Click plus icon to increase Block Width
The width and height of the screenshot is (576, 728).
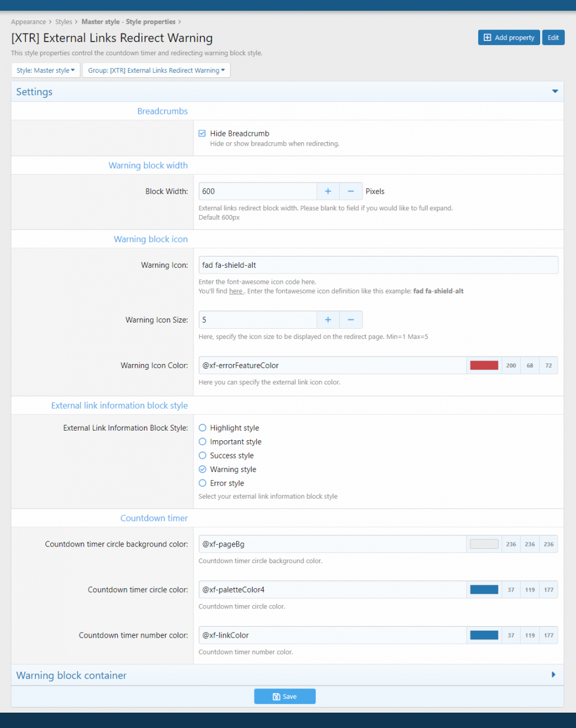click(x=328, y=192)
